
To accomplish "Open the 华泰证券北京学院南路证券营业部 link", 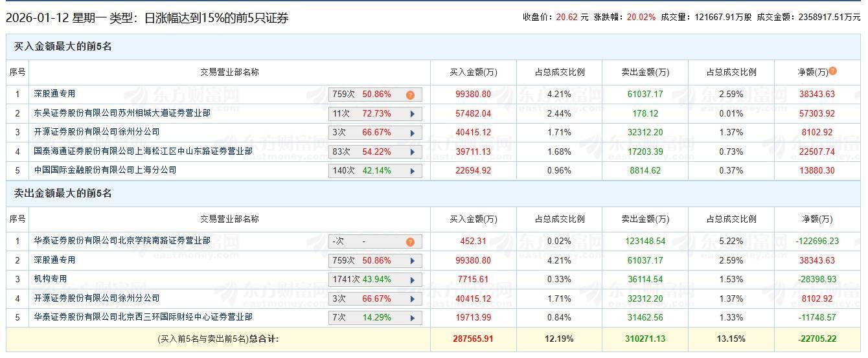I will [x=122, y=241].
